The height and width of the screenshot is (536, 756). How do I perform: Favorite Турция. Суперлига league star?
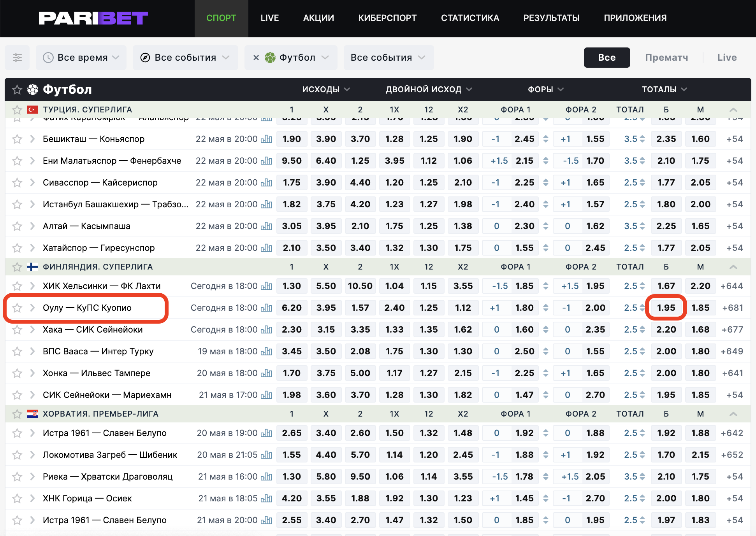(x=17, y=110)
